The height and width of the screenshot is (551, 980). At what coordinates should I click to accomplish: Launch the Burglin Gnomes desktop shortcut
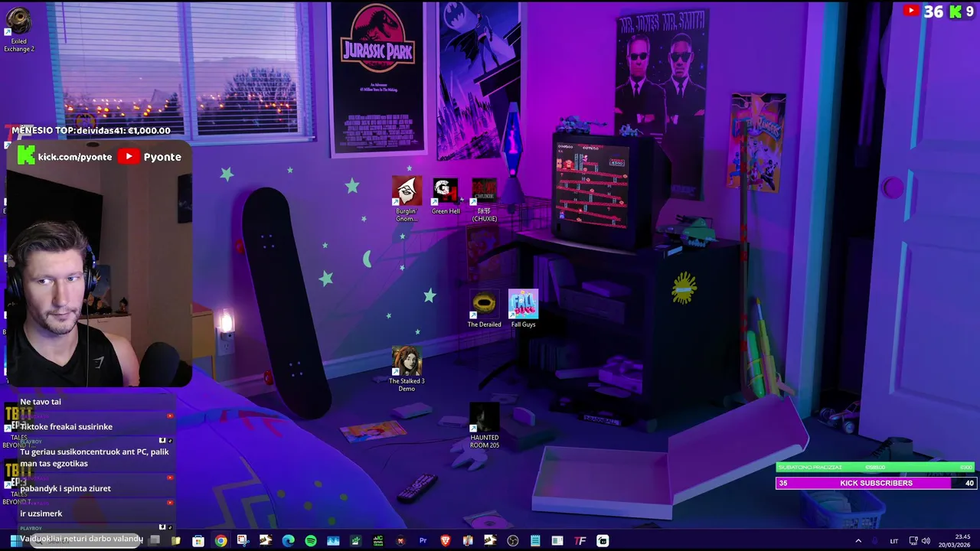407,200
